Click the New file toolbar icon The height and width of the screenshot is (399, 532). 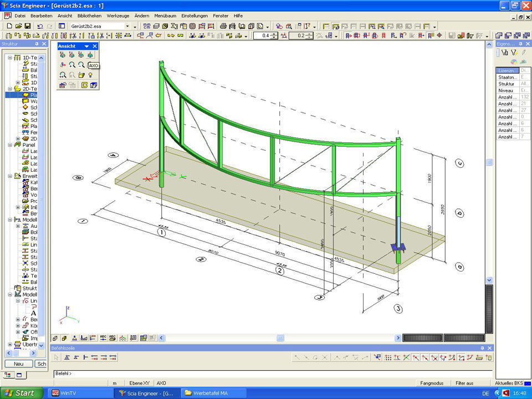pyautogui.click(x=9, y=26)
